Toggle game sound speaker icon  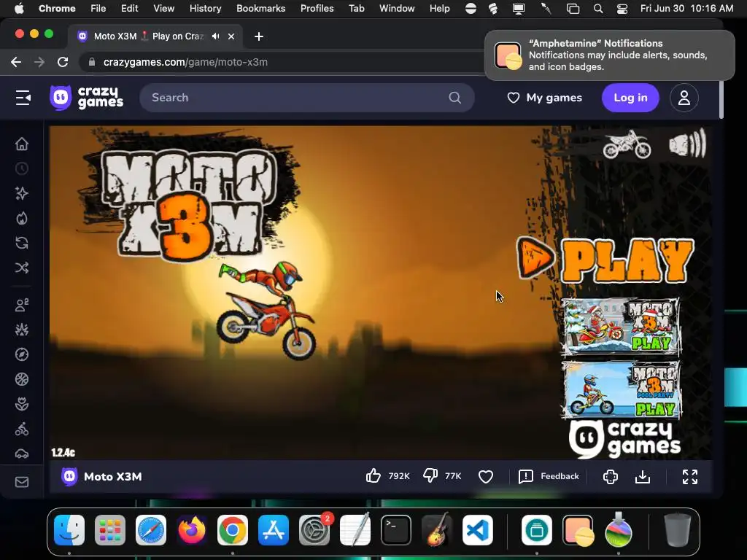[x=687, y=144]
